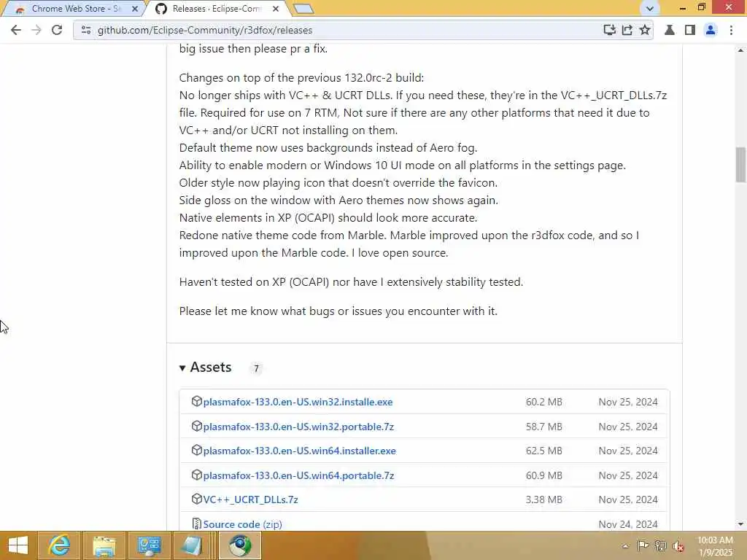Image resolution: width=747 pixels, height=560 pixels.
Task: Click package icon beside win64.portable.7z
Action: (x=196, y=475)
